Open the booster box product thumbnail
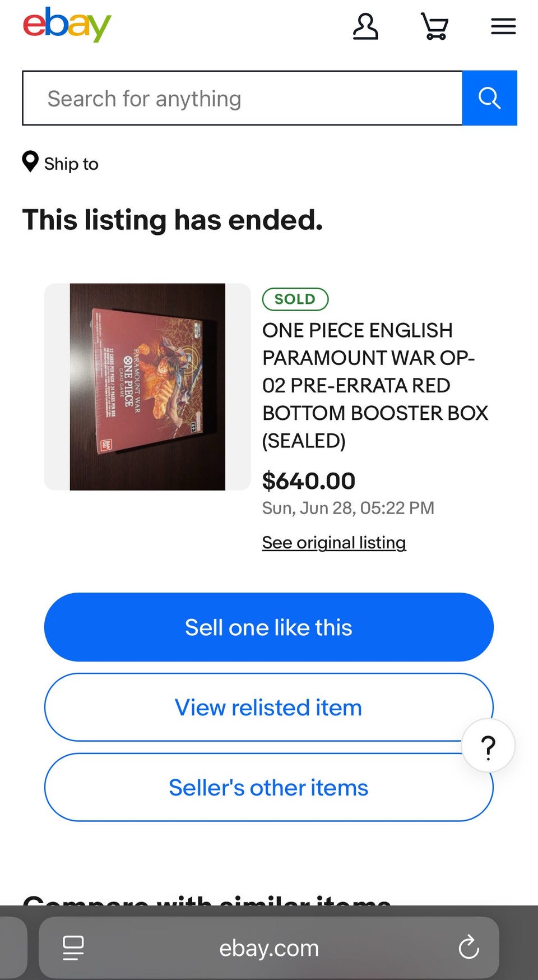The image size is (538, 980). click(x=147, y=387)
